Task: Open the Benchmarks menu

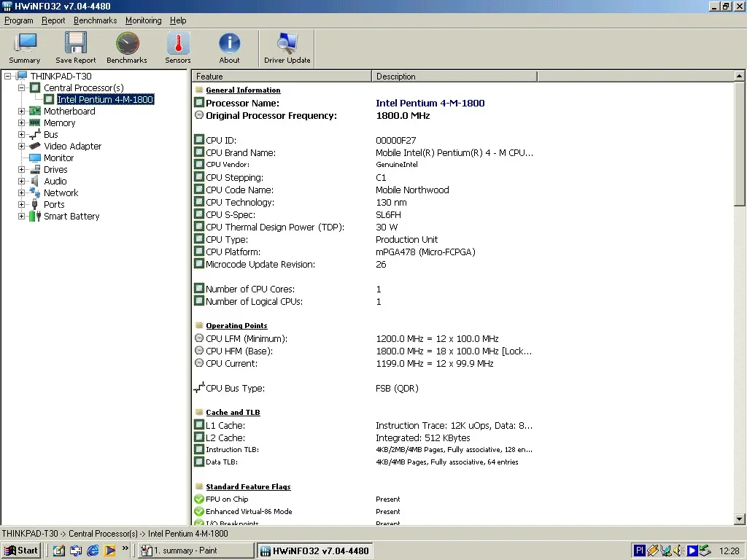Action: tap(96, 20)
